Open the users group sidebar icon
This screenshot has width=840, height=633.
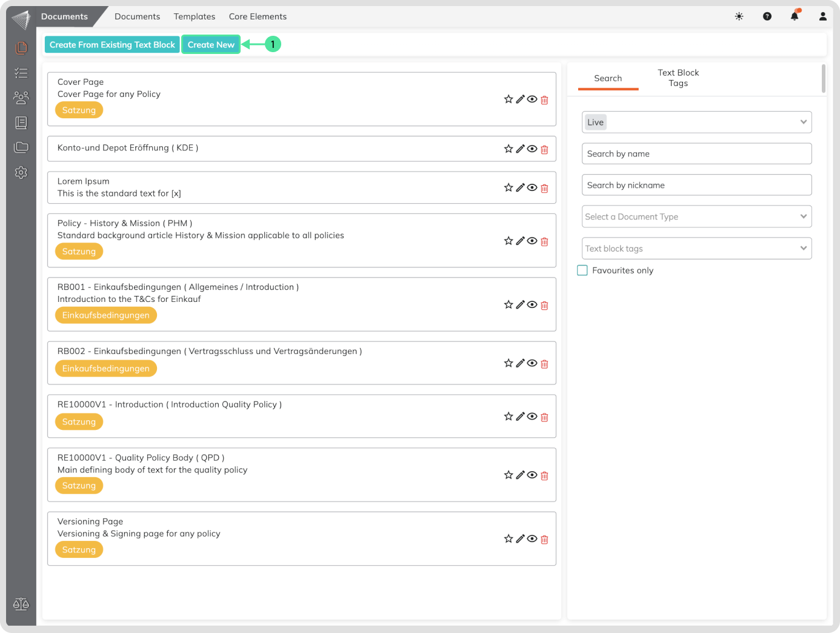click(21, 98)
